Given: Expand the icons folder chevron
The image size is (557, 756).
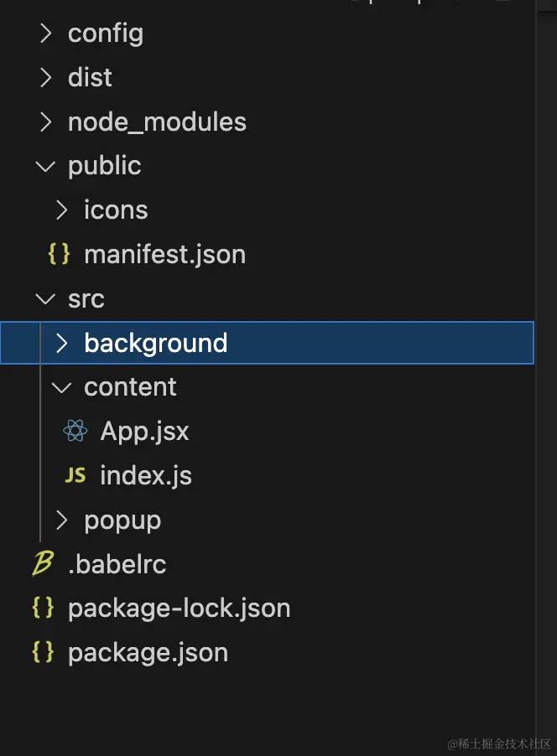Looking at the screenshot, I should [62, 210].
